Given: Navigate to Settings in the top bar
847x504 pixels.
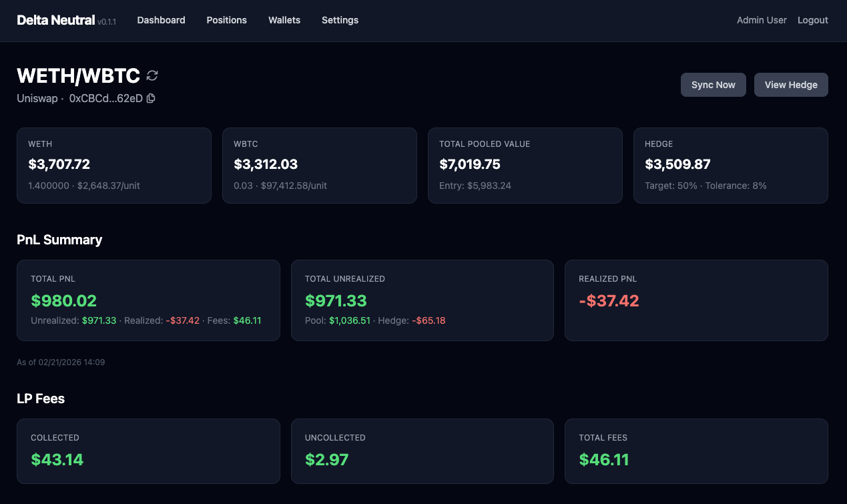Looking at the screenshot, I should coord(340,20).
